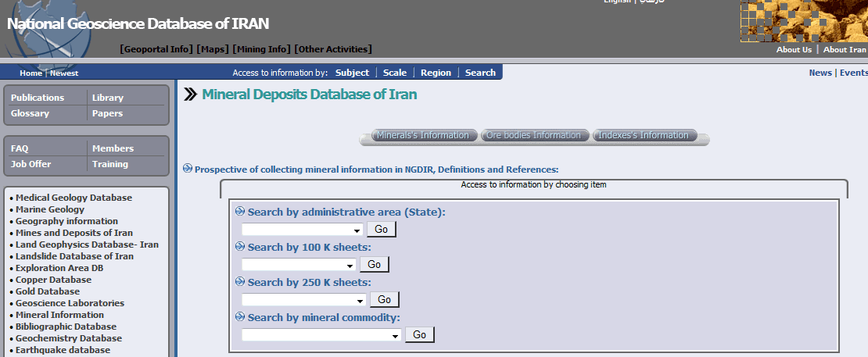Open the Ore bodies Information tab
This screenshot has width=868, height=357.
[x=533, y=135]
